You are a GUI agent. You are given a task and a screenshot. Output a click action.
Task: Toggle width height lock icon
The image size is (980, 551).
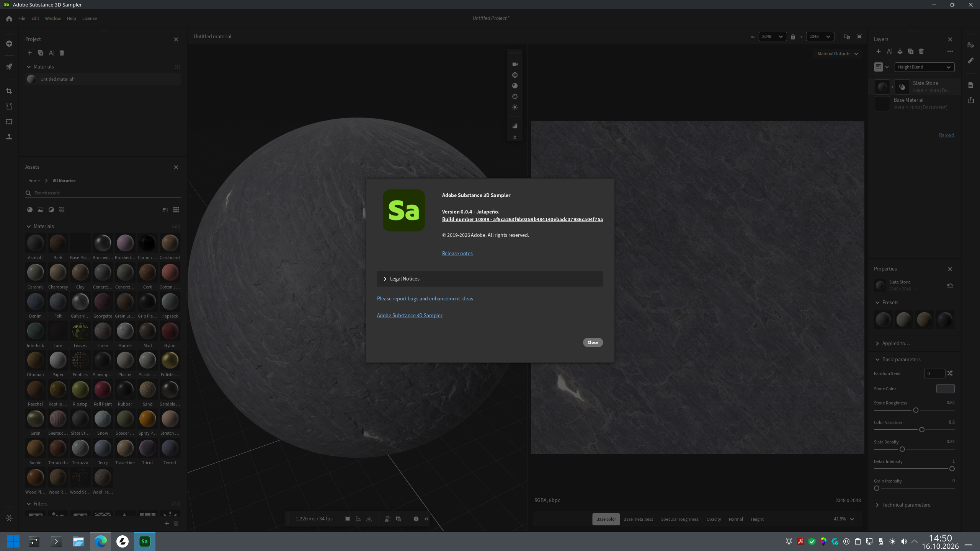[793, 37]
